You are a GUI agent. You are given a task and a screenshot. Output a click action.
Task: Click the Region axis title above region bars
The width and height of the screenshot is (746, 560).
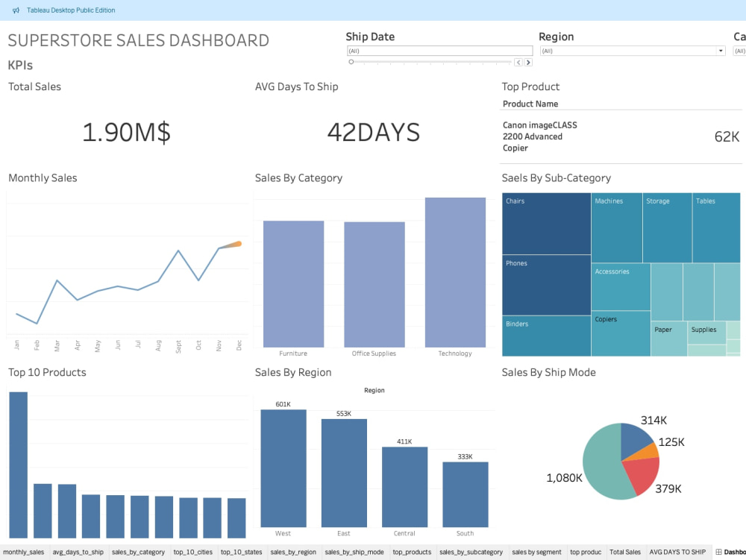coord(374,390)
